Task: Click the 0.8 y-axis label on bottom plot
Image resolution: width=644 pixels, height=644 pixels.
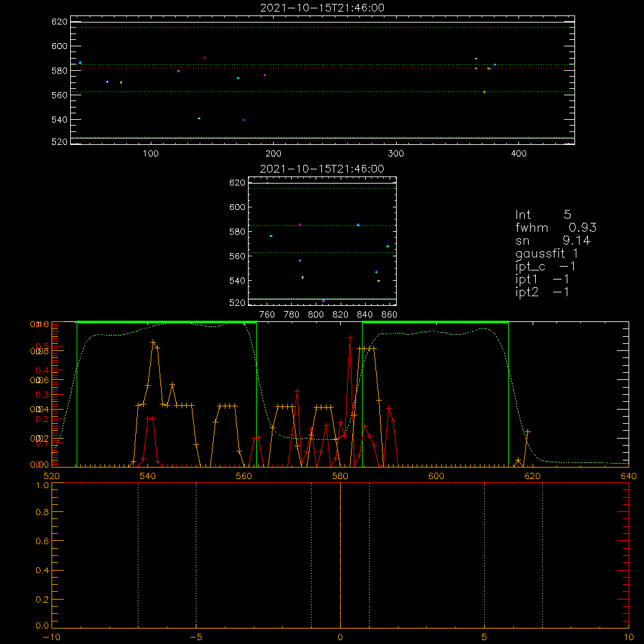Action: (43, 512)
